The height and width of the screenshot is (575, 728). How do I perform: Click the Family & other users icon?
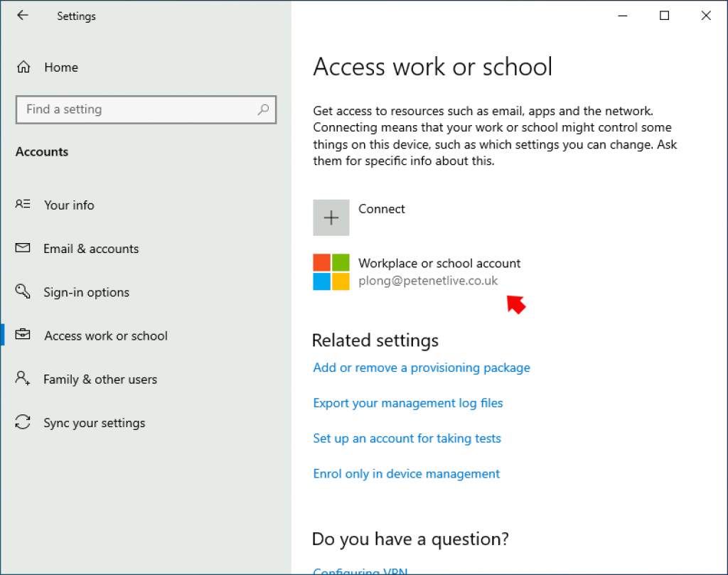tap(23, 379)
